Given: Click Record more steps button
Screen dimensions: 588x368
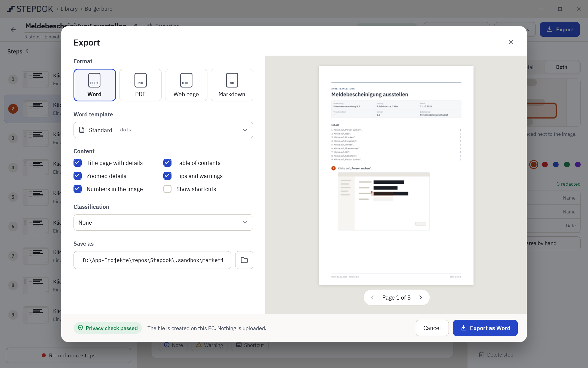Looking at the screenshot, I should [68, 355].
